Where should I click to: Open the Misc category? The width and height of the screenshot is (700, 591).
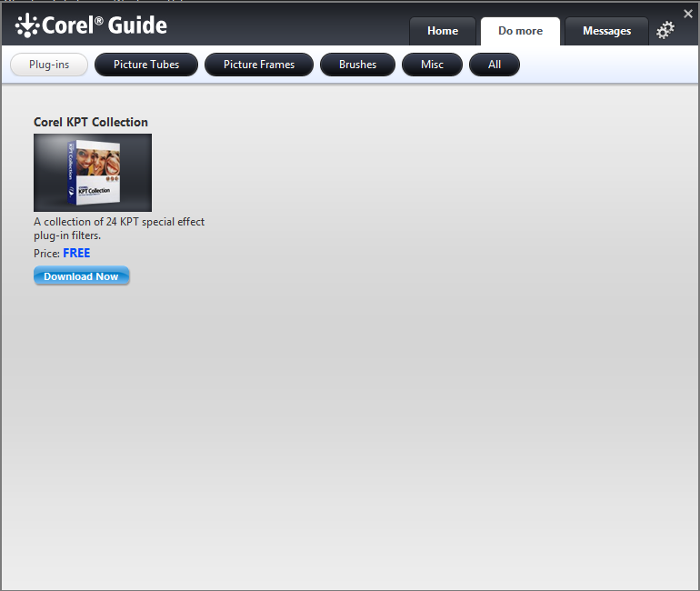(x=432, y=65)
